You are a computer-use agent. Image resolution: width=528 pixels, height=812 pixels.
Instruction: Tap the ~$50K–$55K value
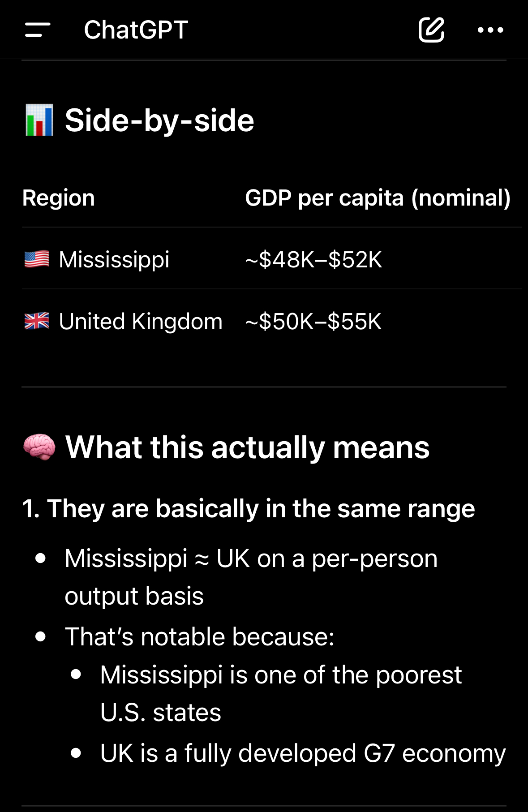[x=313, y=322]
